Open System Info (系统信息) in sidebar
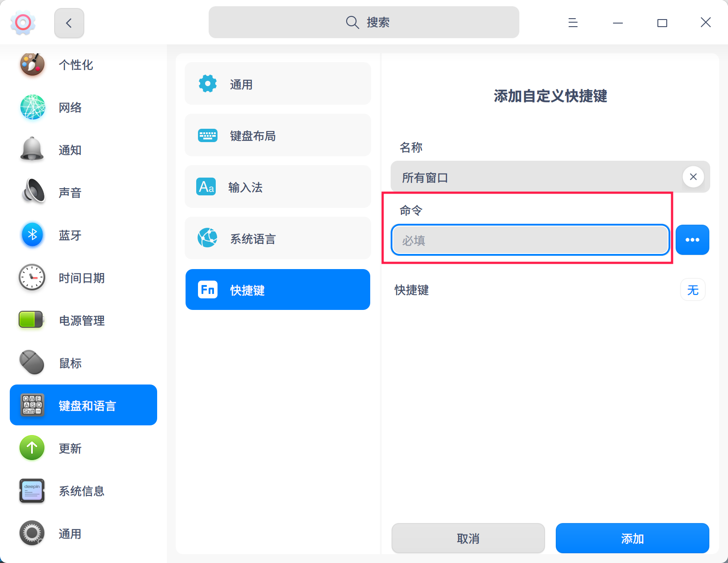 [82, 491]
